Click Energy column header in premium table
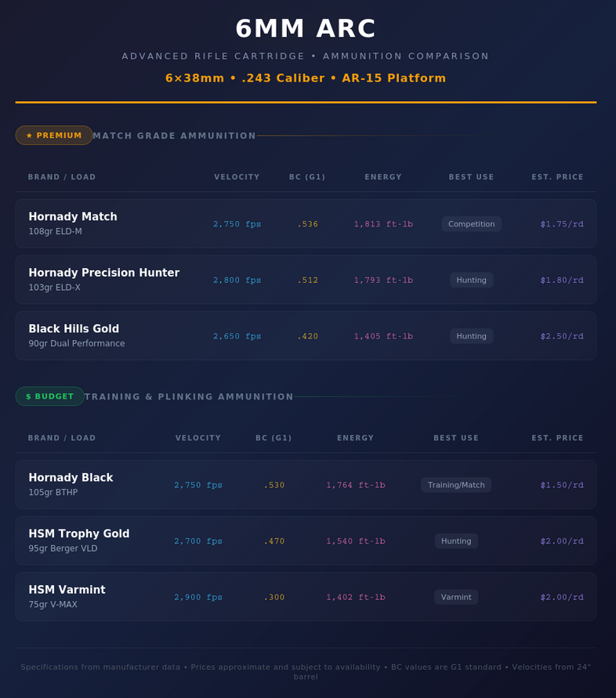 pyautogui.click(x=383, y=177)
